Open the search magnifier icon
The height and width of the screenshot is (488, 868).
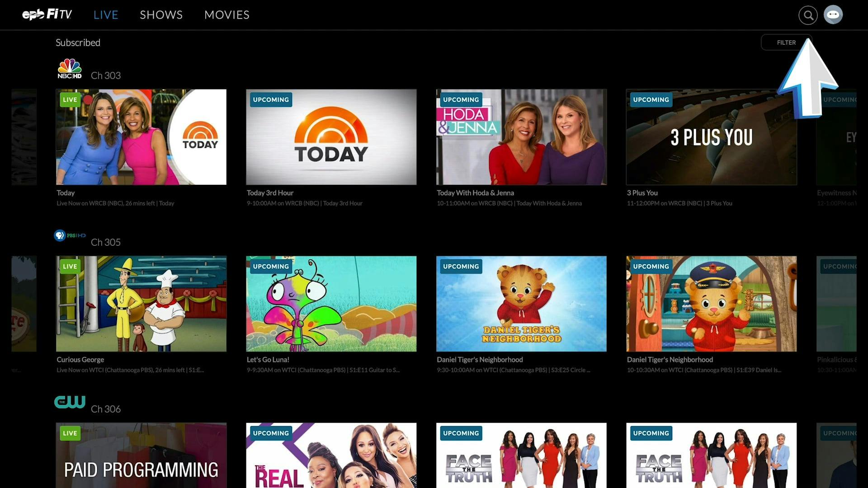pos(808,15)
